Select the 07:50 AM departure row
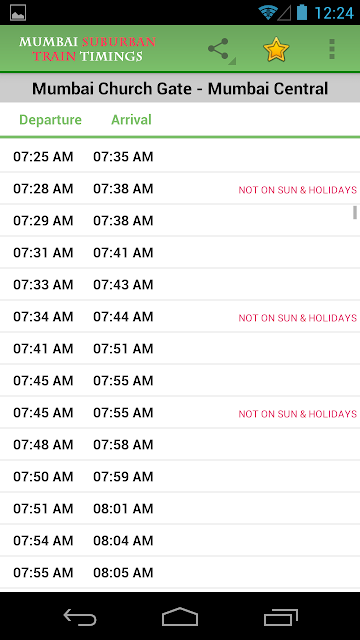The width and height of the screenshot is (360, 640). click(180, 477)
